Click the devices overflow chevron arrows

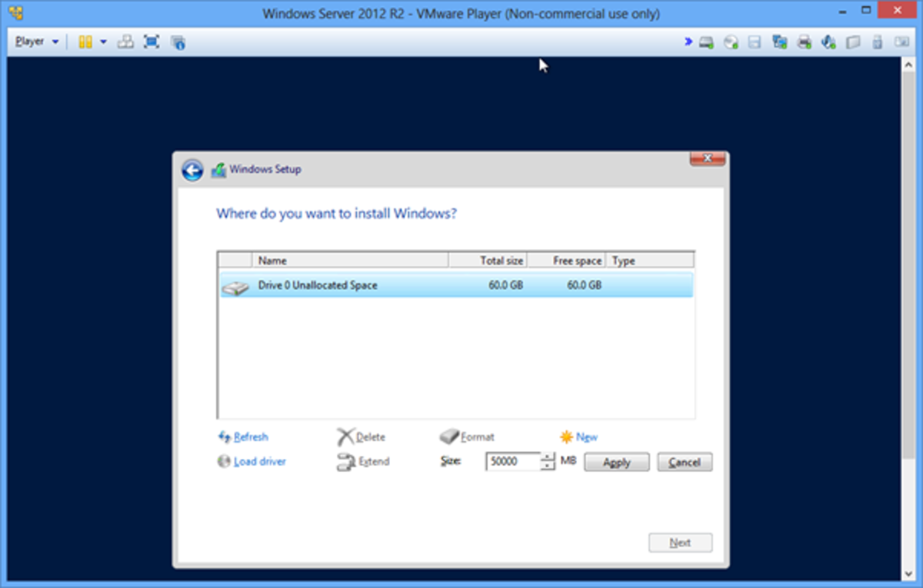coord(687,42)
